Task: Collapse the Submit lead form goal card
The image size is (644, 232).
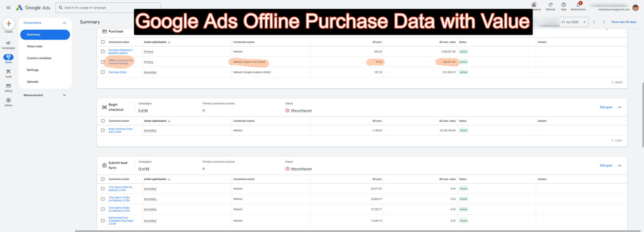Action: tap(619, 166)
